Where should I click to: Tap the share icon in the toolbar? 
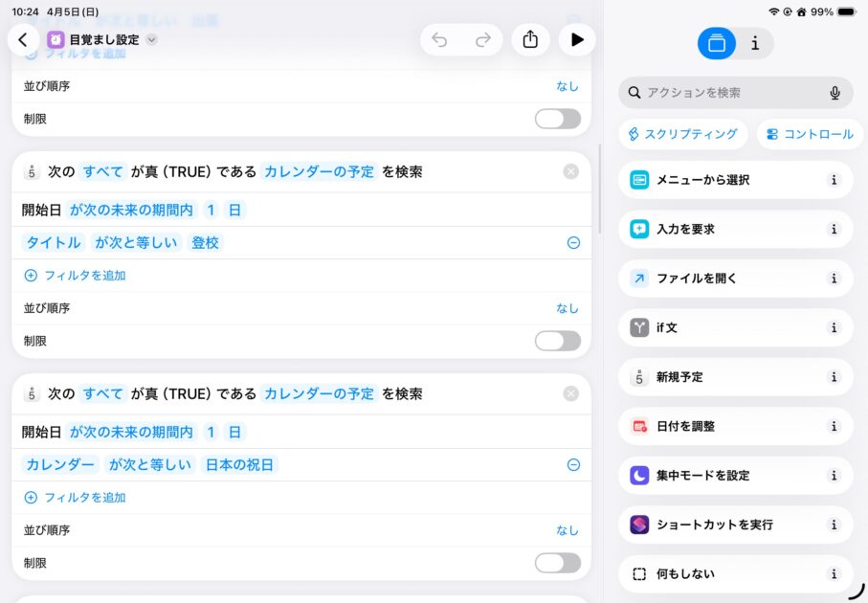[530, 39]
